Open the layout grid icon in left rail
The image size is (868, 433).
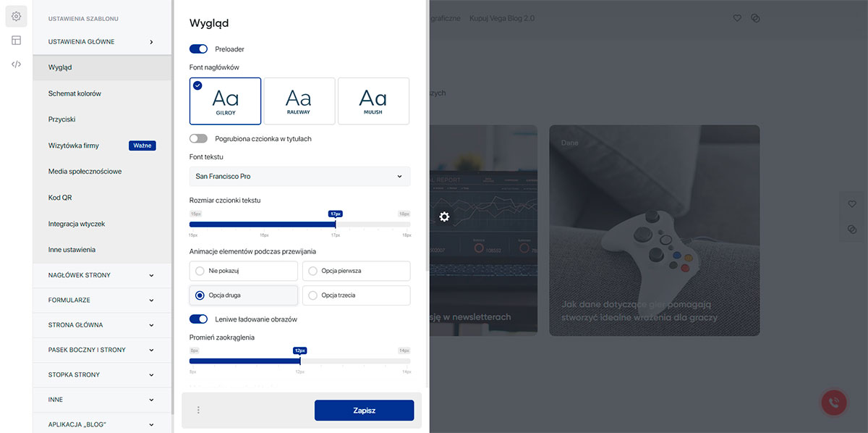pos(16,41)
